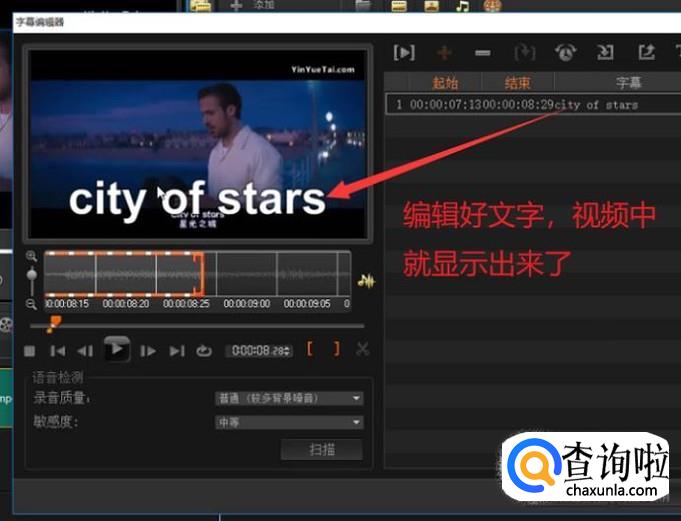Jump to the end of the clip
This screenshot has width=681, height=521.
pos(177,351)
